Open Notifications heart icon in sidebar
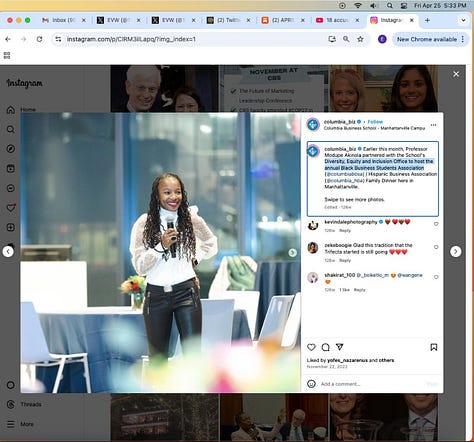This screenshot has height=442, width=474. [11, 208]
